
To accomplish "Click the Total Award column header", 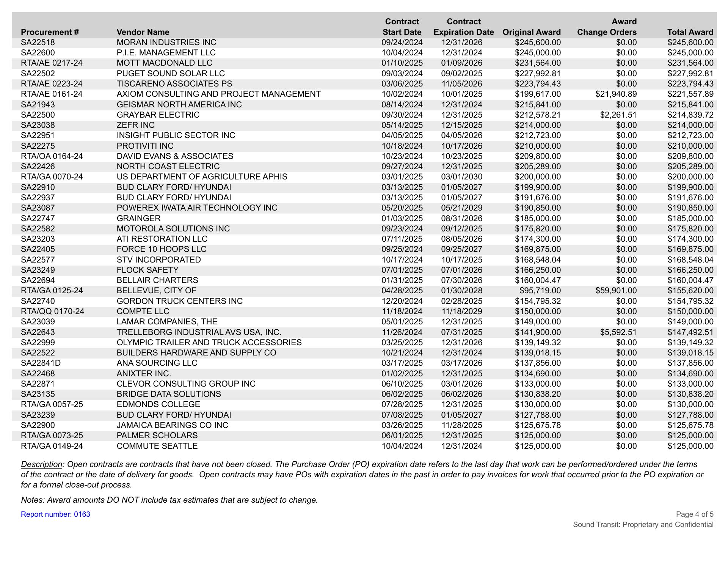I will 690,32.
